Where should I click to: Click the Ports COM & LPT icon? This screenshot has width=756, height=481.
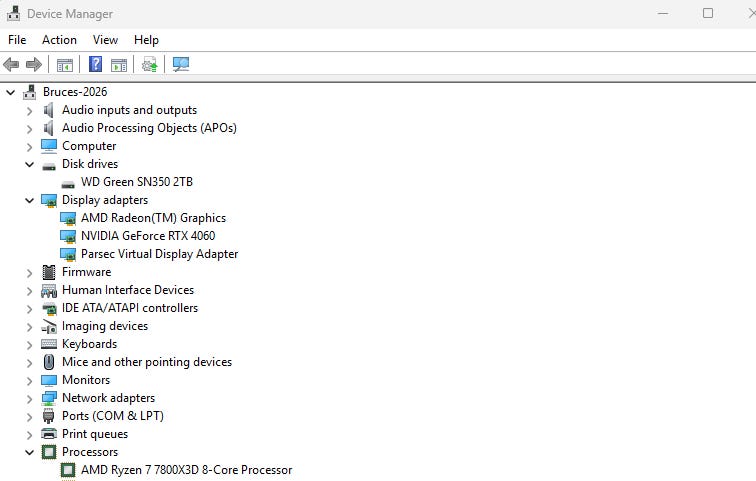click(x=49, y=416)
